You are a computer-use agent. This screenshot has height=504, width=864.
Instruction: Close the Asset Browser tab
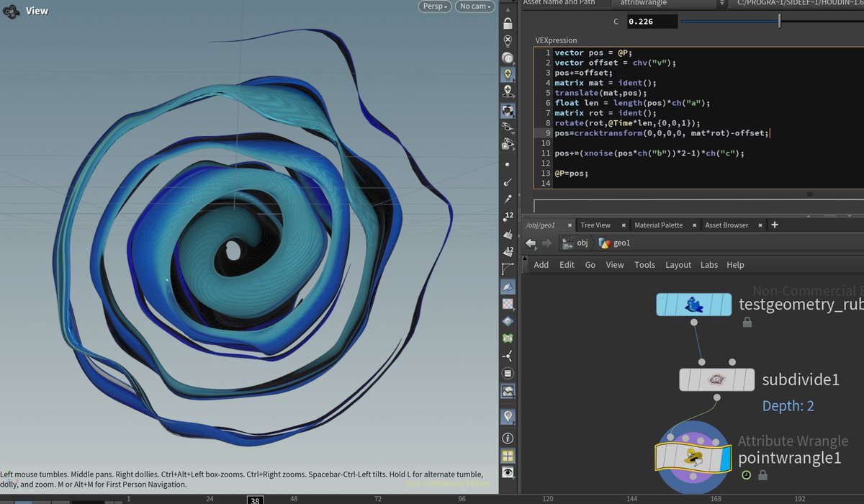pyautogui.click(x=760, y=225)
